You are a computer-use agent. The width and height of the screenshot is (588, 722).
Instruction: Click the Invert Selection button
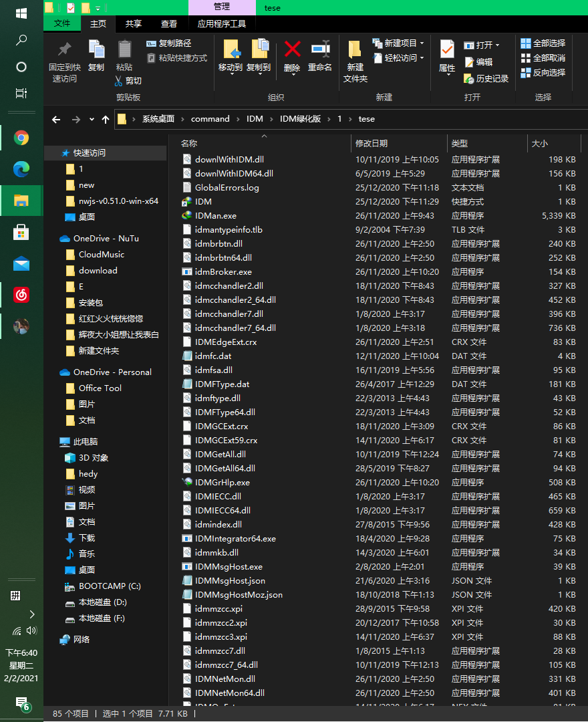pyautogui.click(x=543, y=72)
